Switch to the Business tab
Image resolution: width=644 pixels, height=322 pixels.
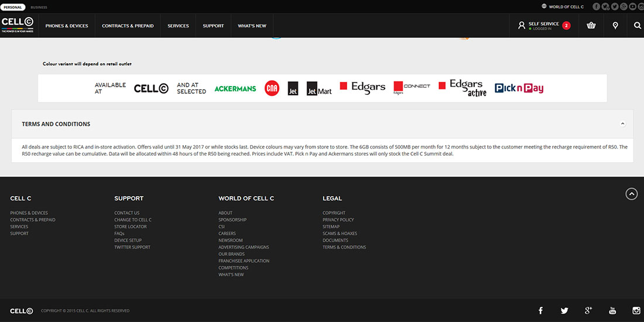tap(39, 8)
